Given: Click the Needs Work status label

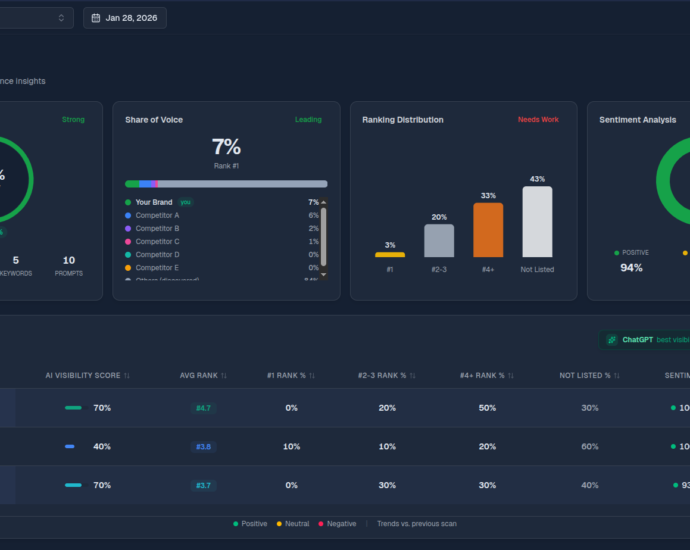Looking at the screenshot, I should (538, 120).
